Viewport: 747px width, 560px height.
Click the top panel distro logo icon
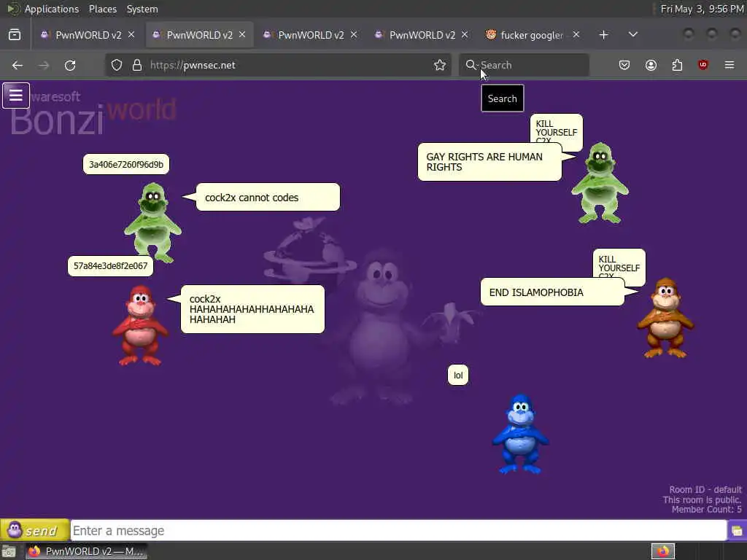click(x=13, y=9)
